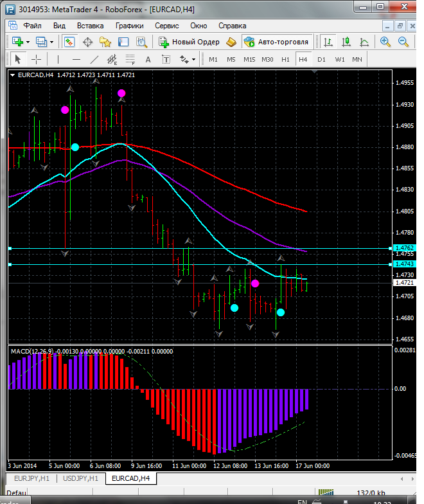Click the cyan 1.4762 price level label
The height and width of the screenshot is (504, 424).
coord(405,248)
